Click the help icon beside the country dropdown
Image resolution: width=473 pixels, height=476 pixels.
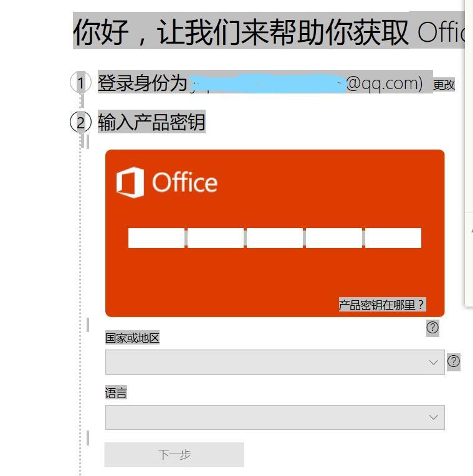pos(454,361)
